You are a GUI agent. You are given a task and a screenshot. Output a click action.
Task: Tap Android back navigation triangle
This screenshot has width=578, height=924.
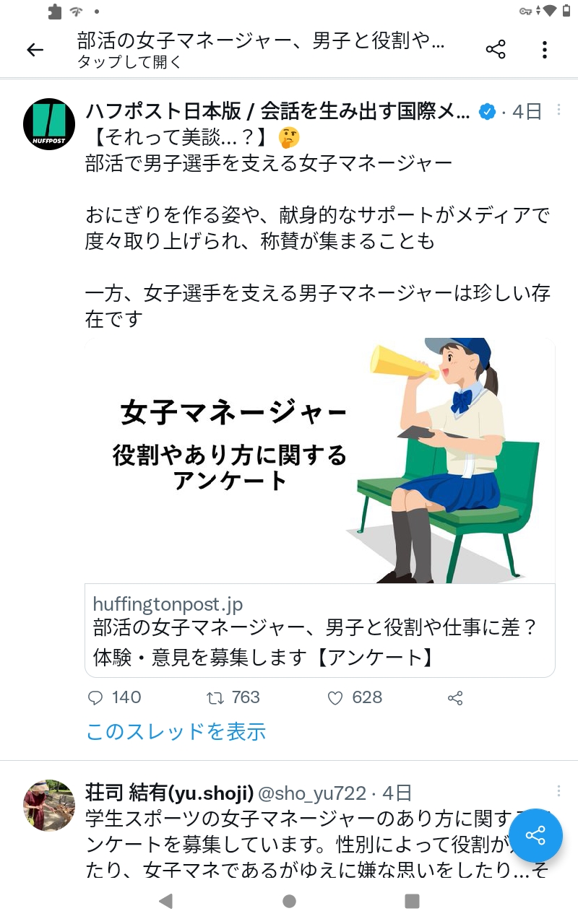165,900
